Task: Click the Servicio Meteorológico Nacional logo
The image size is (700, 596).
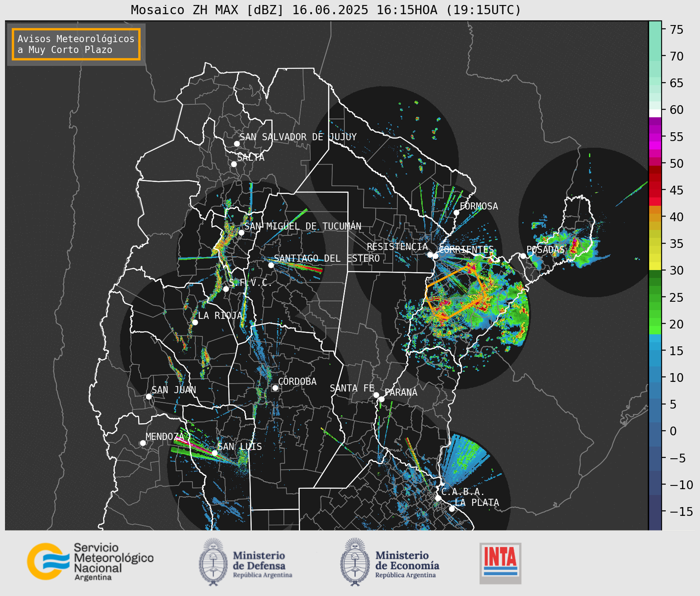Action: point(90,561)
